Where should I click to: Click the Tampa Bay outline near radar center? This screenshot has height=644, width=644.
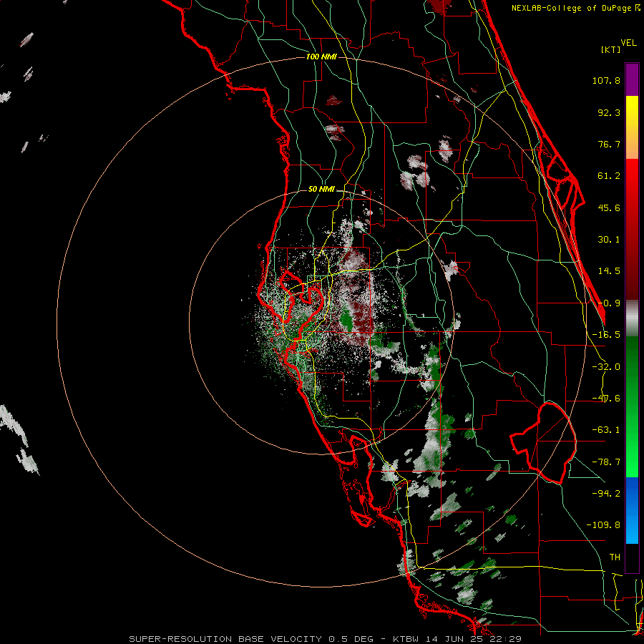tap(302, 304)
